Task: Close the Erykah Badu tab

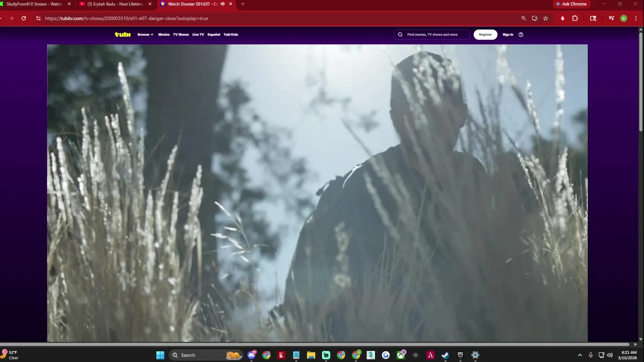Action: (149, 4)
